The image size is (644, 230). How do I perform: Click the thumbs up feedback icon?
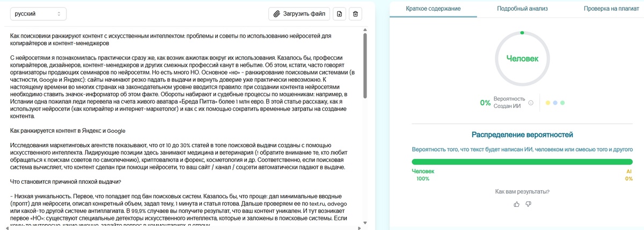(x=517, y=204)
